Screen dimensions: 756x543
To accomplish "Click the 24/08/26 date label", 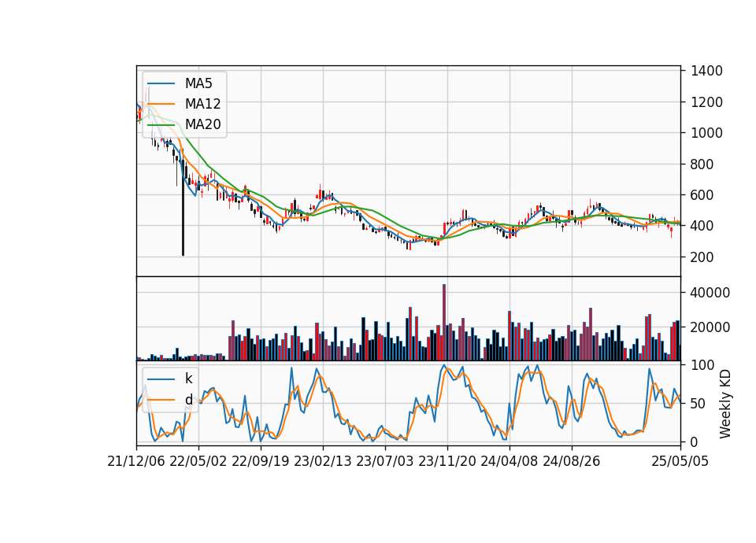I will coord(572,462).
